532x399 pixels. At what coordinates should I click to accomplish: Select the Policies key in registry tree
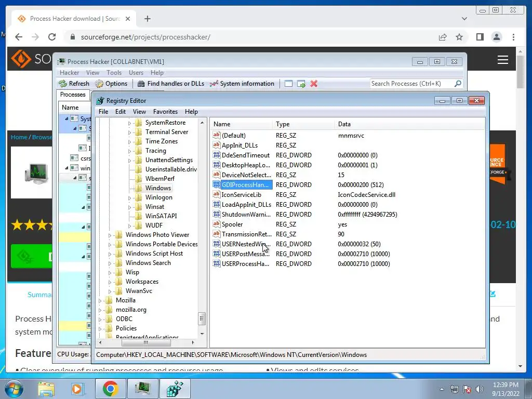coord(126,328)
